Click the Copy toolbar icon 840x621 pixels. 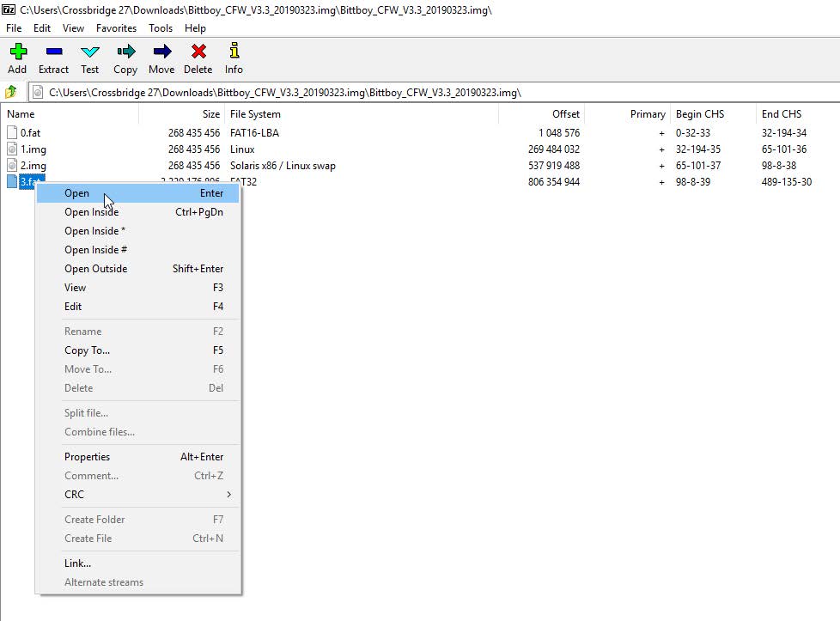click(126, 52)
